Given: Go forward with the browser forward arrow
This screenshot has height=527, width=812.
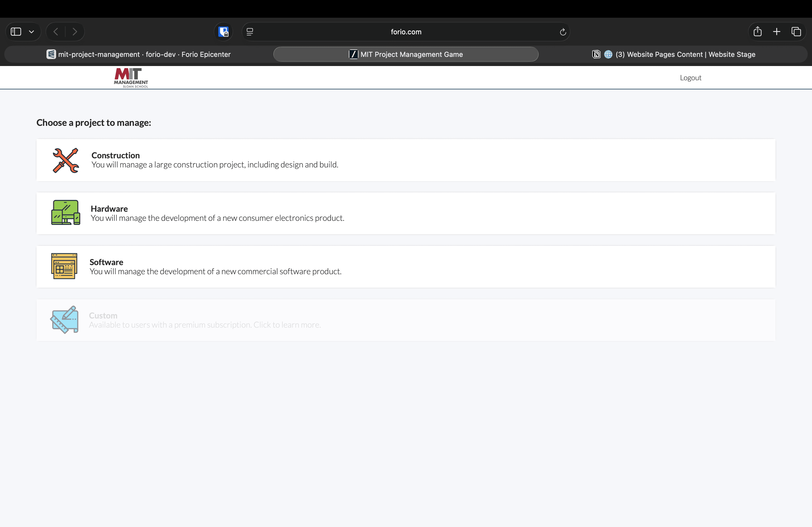Looking at the screenshot, I should (x=75, y=32).
